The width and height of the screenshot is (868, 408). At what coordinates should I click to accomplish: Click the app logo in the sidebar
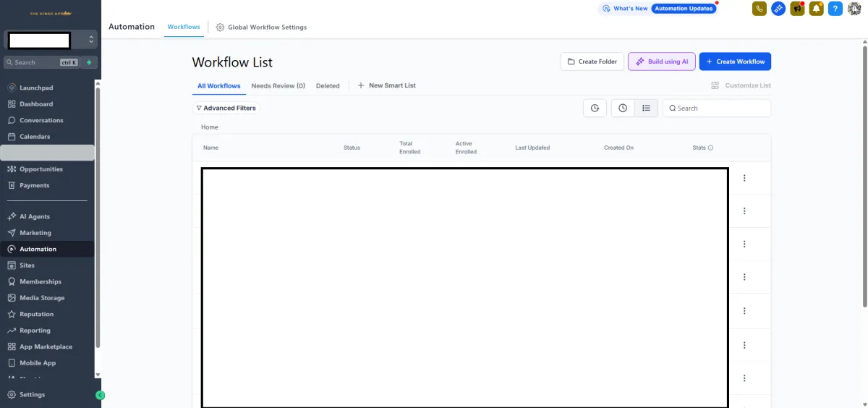pyautogui.click(x=51, y=13)
